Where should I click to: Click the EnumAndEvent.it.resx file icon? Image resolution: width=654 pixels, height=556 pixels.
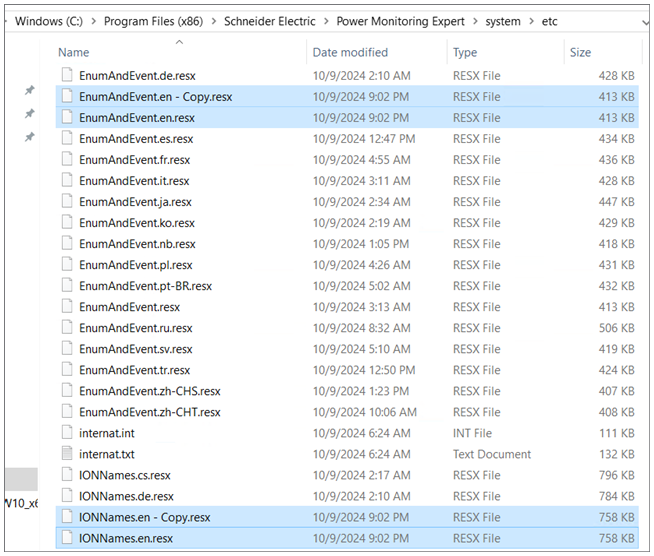[x=67, y=180]
